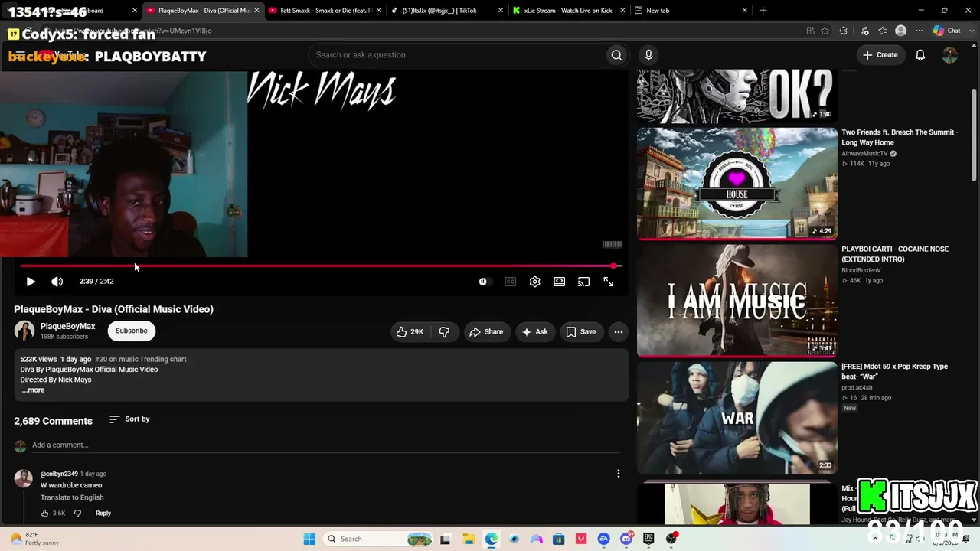Save video to a playlist
Image resolution: width=980 pixels, height=551 pixels.
pos(581,331)
